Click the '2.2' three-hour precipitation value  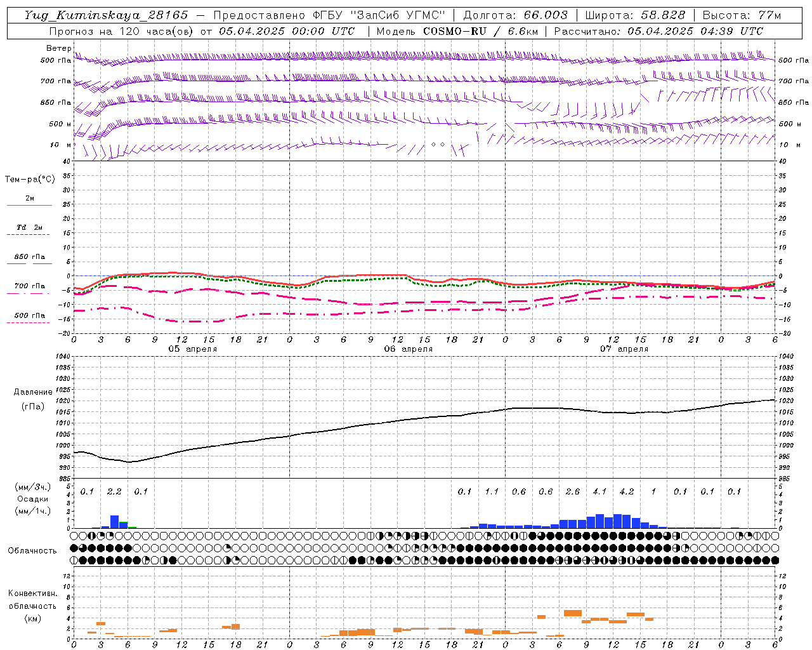(x=114, y=491)
